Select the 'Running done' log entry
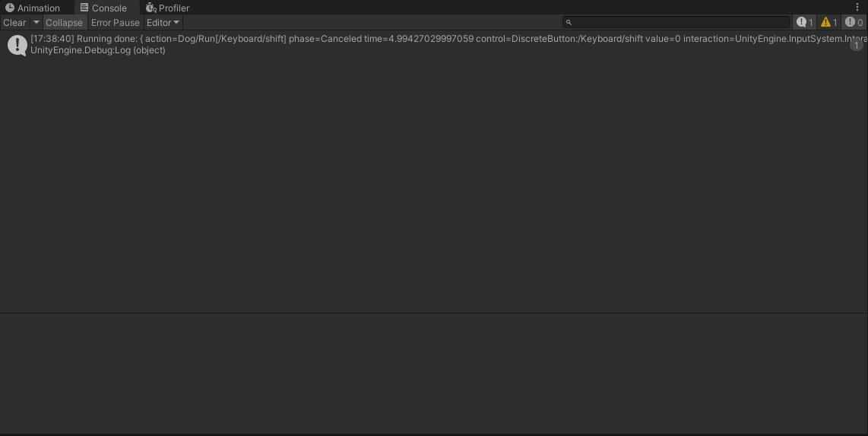The height and width of the screenshot is (436, 868). click(x=434, y=45)
